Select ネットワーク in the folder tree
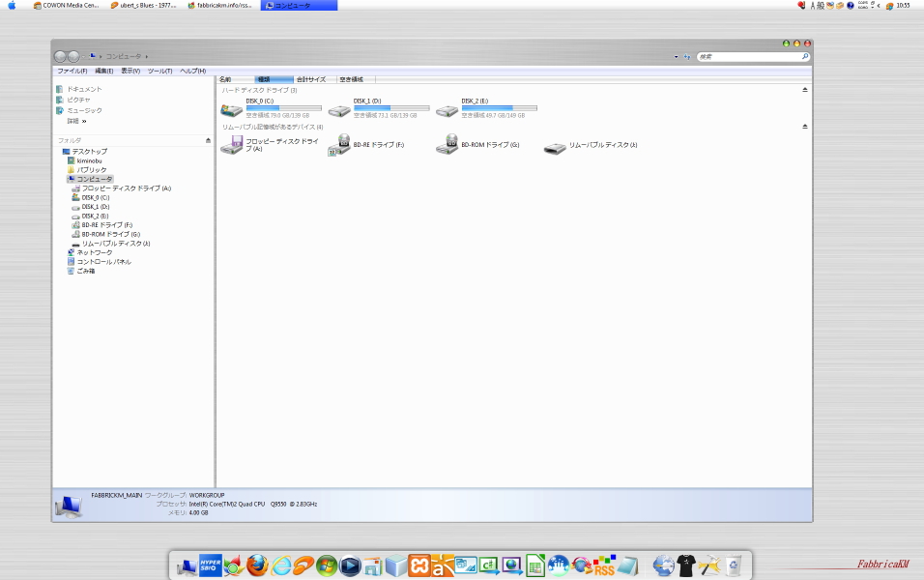Viewport: 924px width, 580px height. (x=94, y=252)
